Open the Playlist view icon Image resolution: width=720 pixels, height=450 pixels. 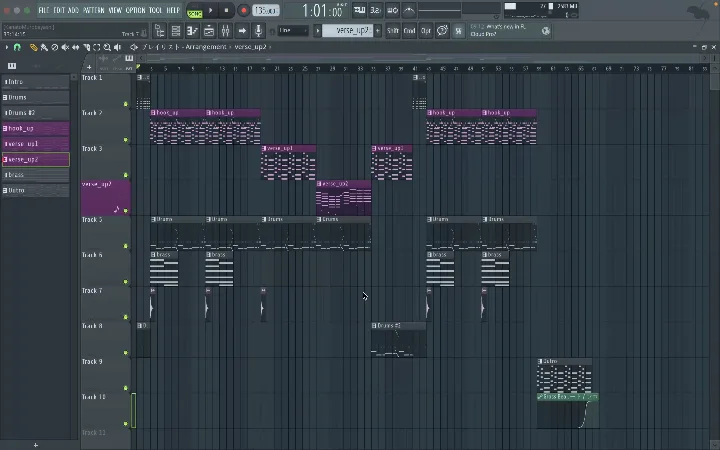209,31
